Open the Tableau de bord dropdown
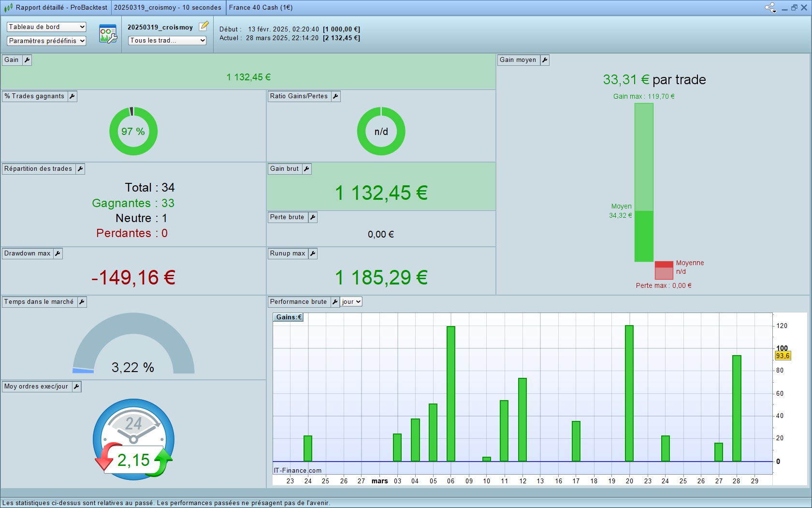812x508 pixels. 46,27
